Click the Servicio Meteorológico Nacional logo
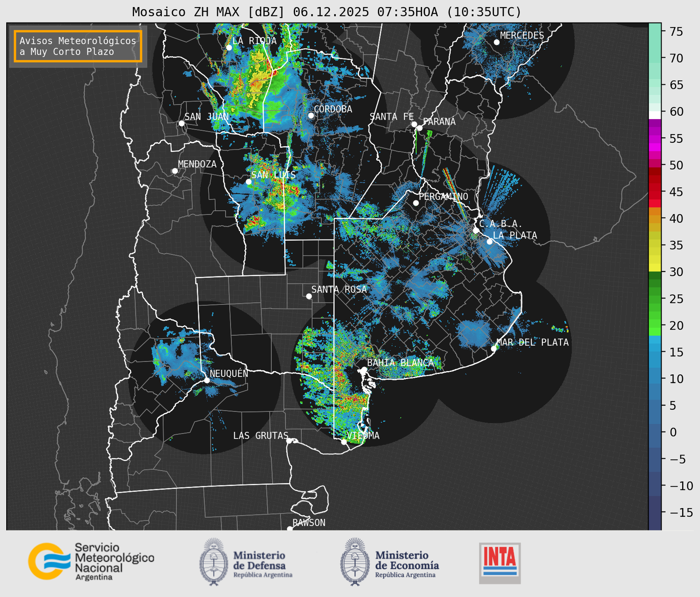This screenshot has height=597, width=700. 91,561
